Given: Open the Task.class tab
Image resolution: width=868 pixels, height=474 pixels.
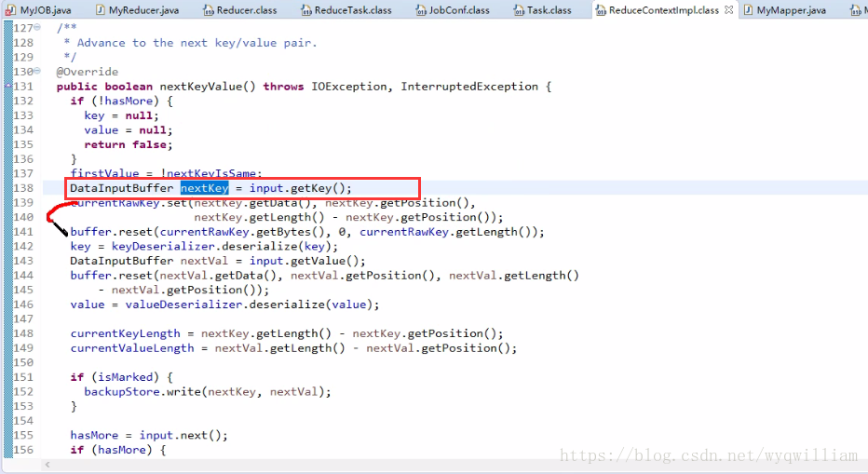Looking at the screenshot, I should [x=542, y=10].
